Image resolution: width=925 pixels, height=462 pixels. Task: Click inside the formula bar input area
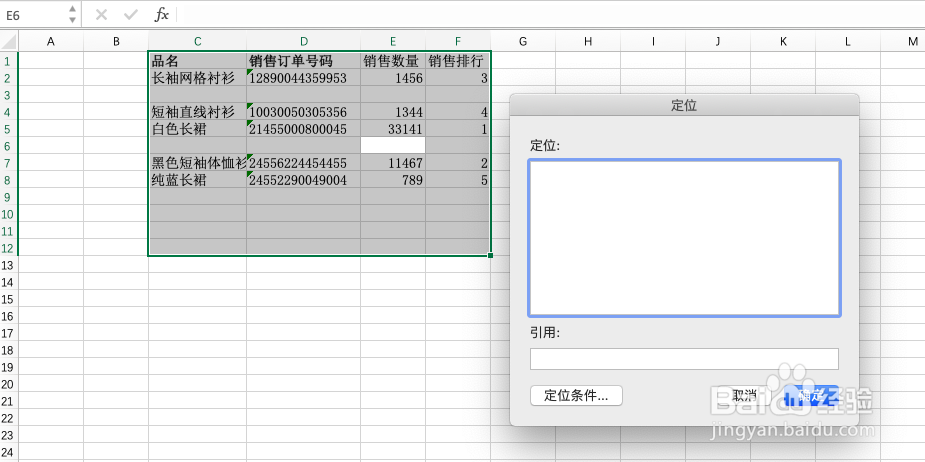tap(550, 15)
